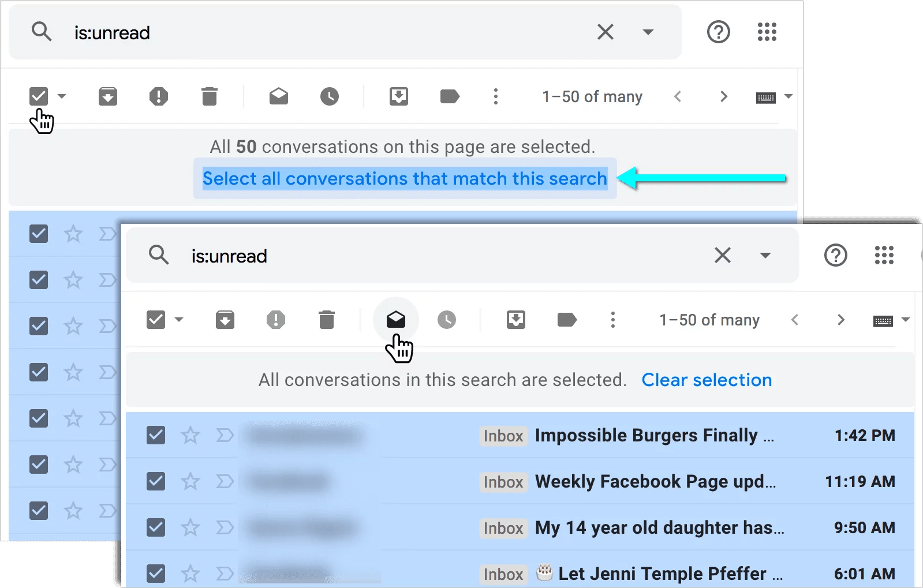Open More options dots in front window
The width and height of the screenshot is (923, 588).
pyautogui.click(x=613, y=320)
